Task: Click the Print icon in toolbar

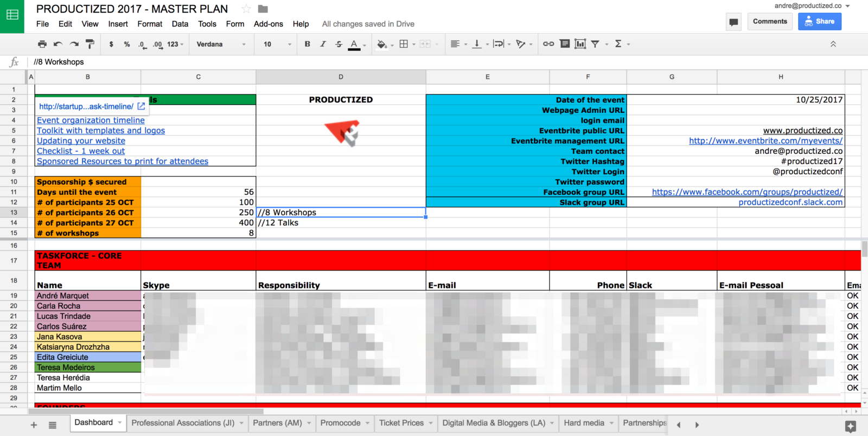Action: pyautogui.click(x=42, y=44)
